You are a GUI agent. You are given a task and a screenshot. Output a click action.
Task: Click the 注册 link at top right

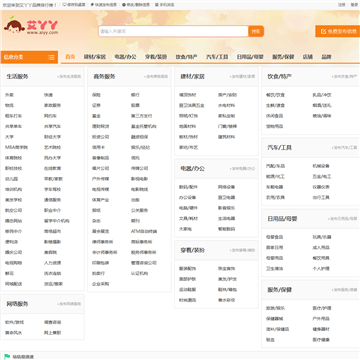[x=342, y=5]
